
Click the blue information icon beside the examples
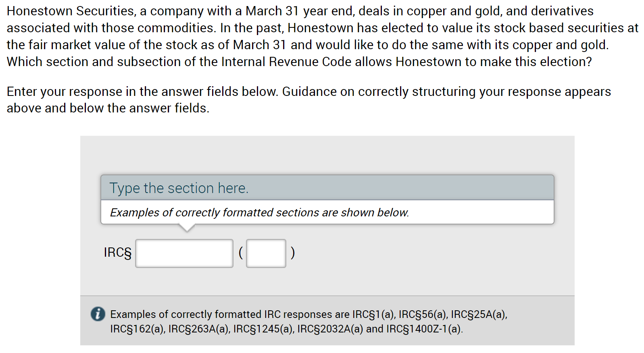[x=98, y=314]
